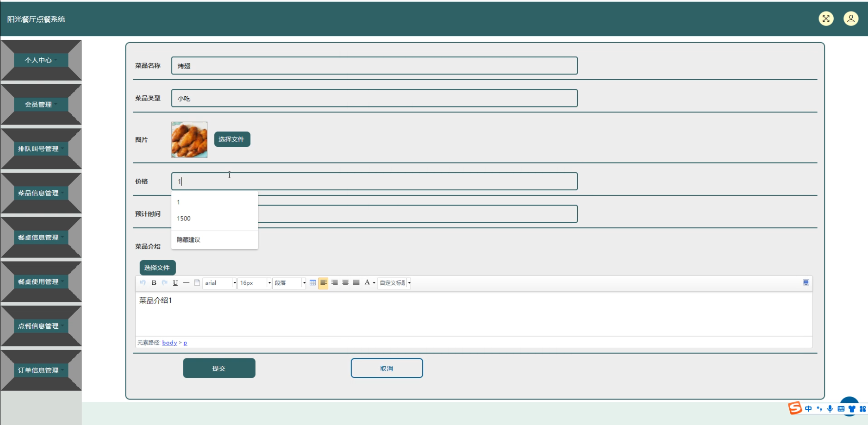This screenshot has height=425, width=868.
Task: Click 选择文件 button under 菜品介绍
Action: pos(157,268)
